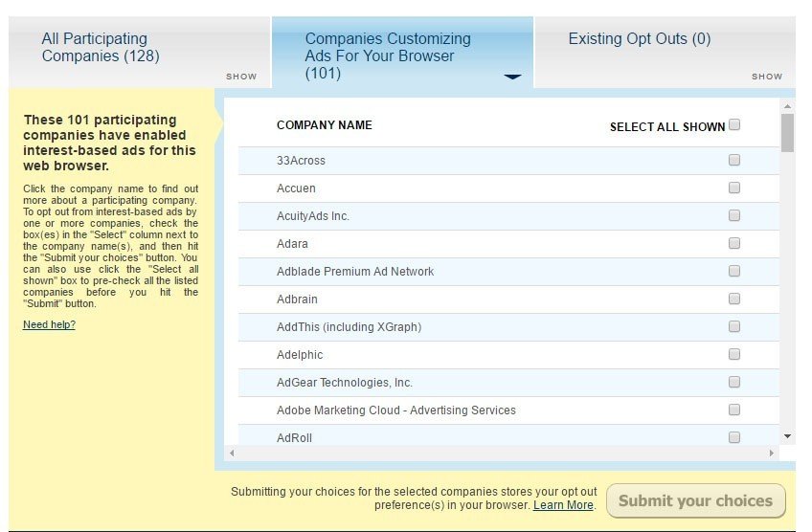812x532 pixels.
Task: View Adara company information
Action: point(292,244)
